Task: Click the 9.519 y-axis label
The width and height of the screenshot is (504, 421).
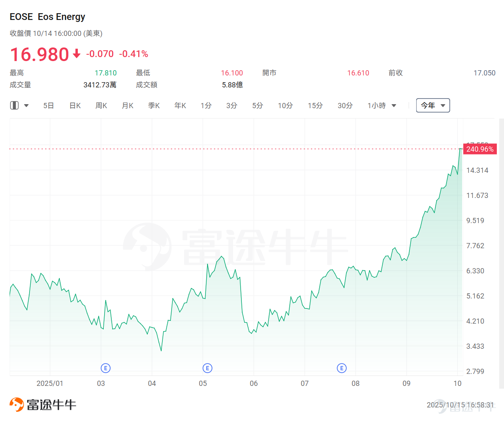Action: [x=475, y=221]
